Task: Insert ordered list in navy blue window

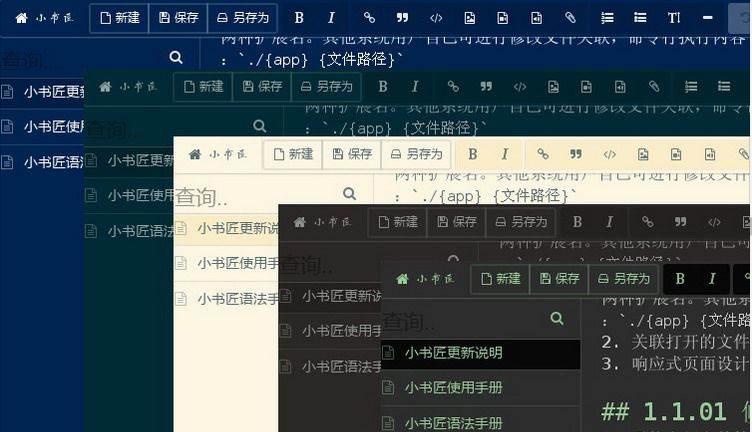Action: (607, 18)
